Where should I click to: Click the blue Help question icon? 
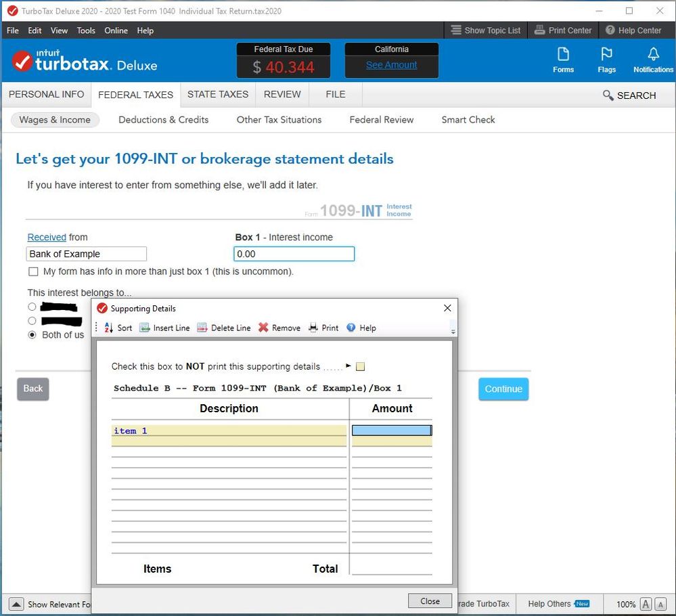click(x=351, y=328)
